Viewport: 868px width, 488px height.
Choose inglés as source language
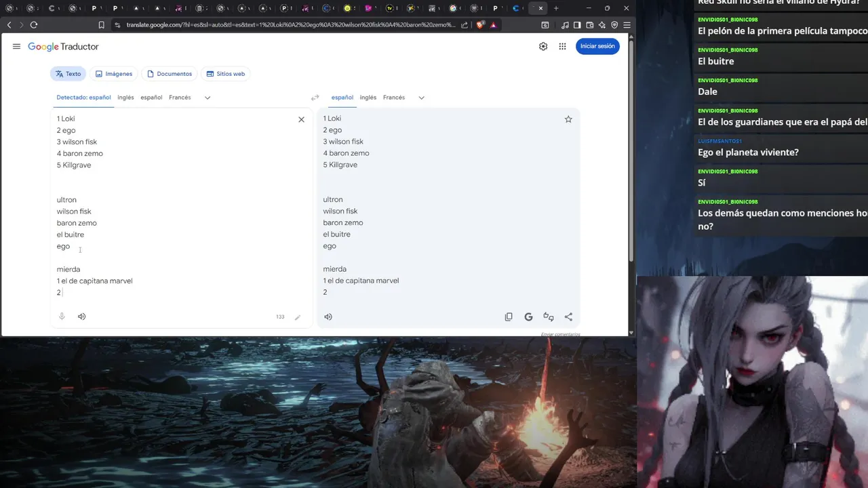[125, 98]
